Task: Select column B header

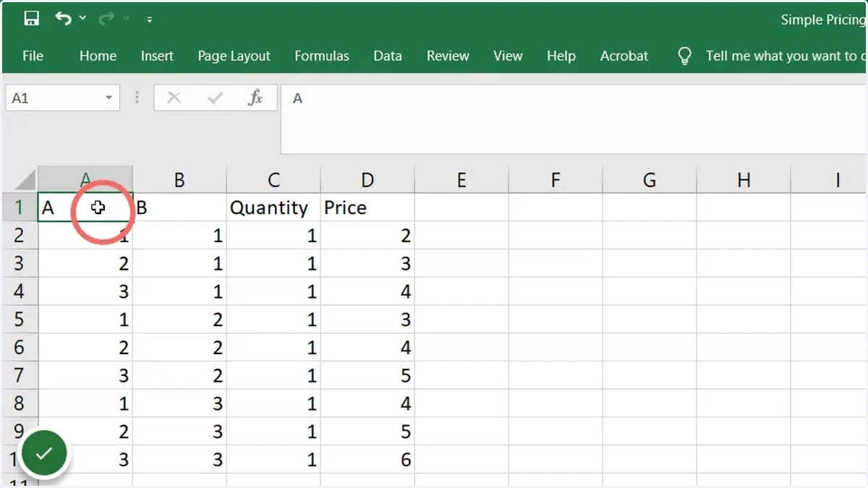Action: 179,180
